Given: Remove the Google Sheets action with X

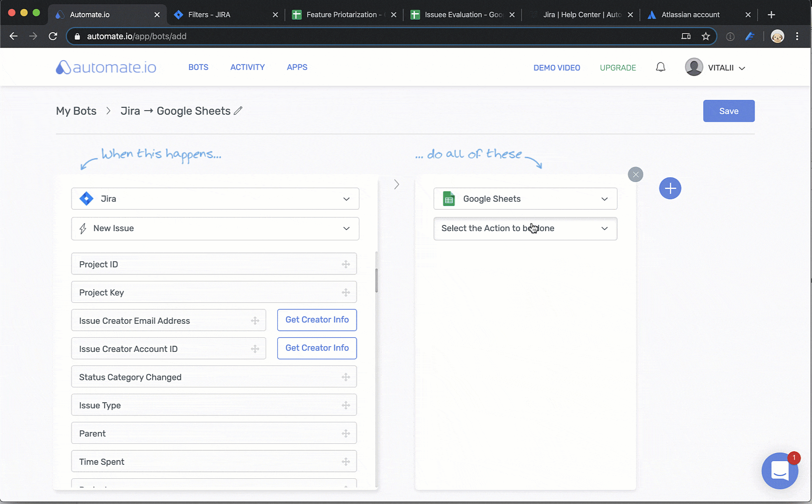Looking at the screenshot, I should click(635, 175).
